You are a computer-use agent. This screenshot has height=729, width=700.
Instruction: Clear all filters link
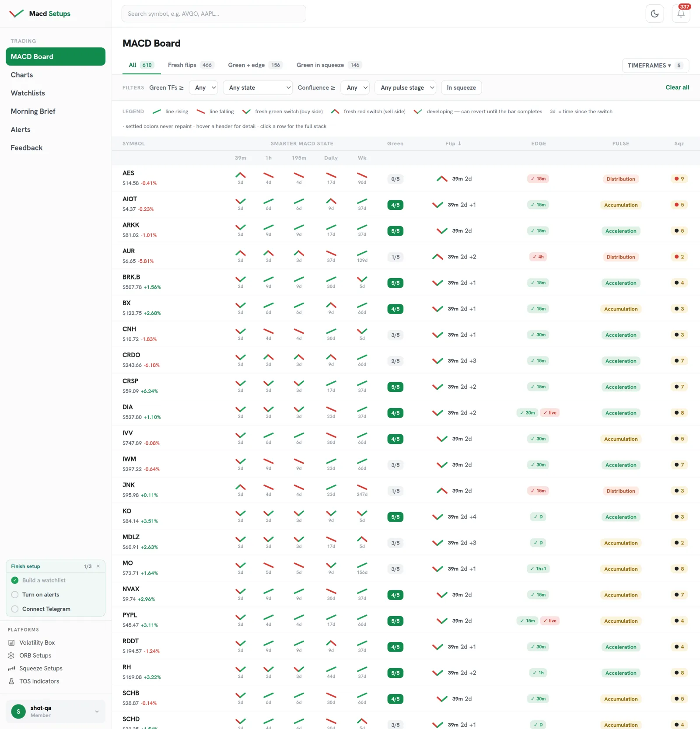pos(677,87)
